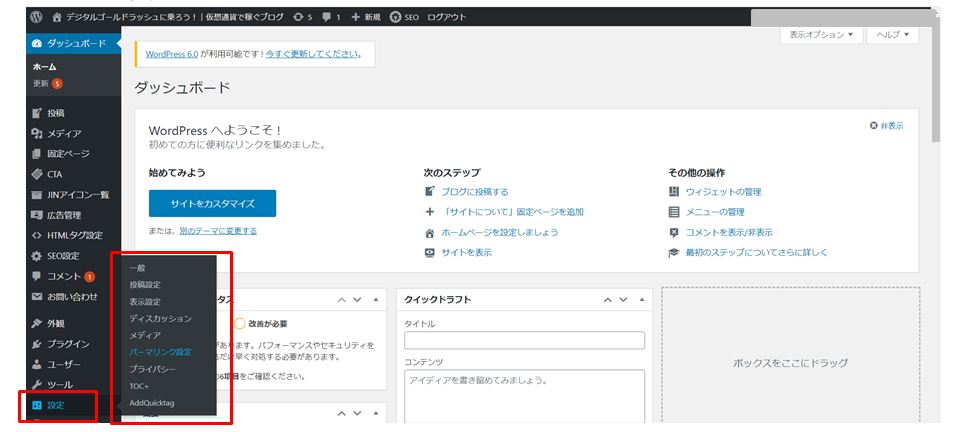960x432 pixels.
Task: Click the 固定ページ icon in sidebar
Action: pos(37,154)
